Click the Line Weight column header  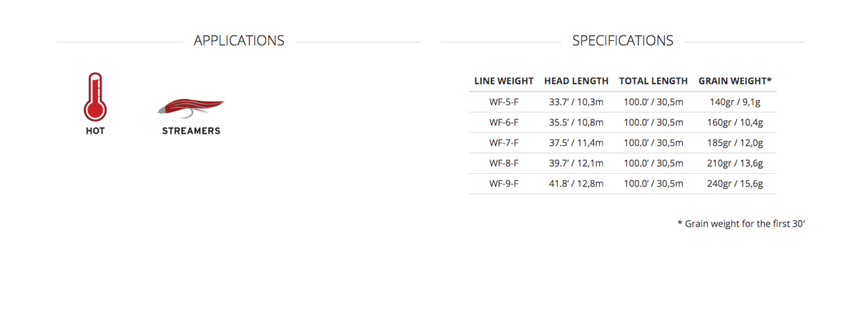click(504, 82)
